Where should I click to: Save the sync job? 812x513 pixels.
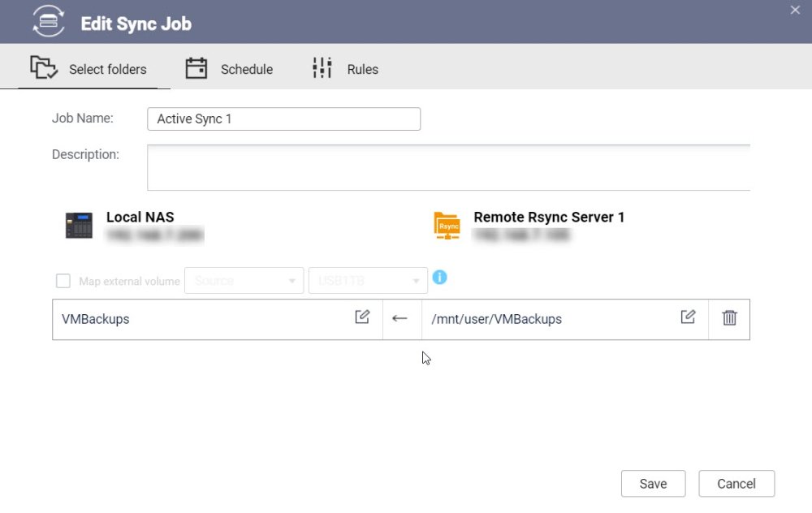click(653, 484)
